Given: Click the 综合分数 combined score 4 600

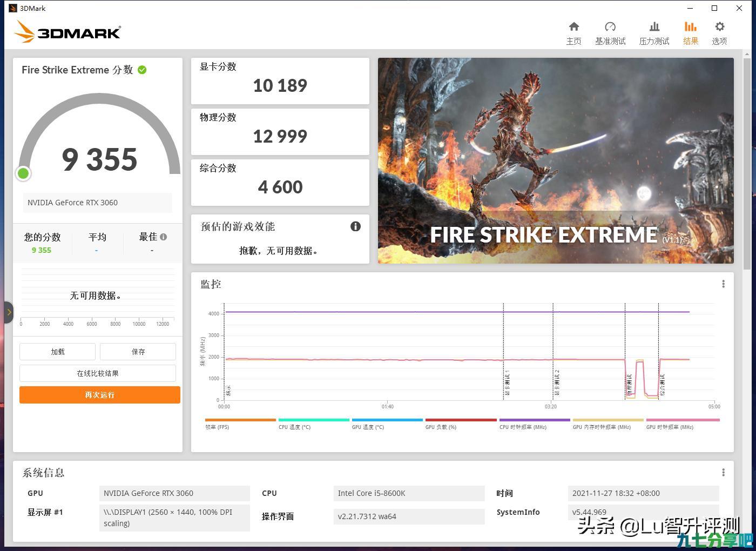Looking at the screenshot, I should (x=280, y=187).
